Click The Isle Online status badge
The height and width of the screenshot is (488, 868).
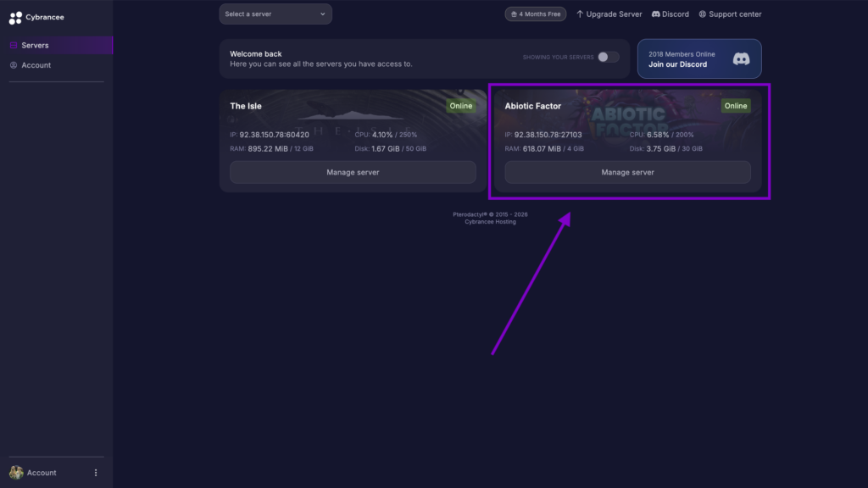(x=460, y=106)
